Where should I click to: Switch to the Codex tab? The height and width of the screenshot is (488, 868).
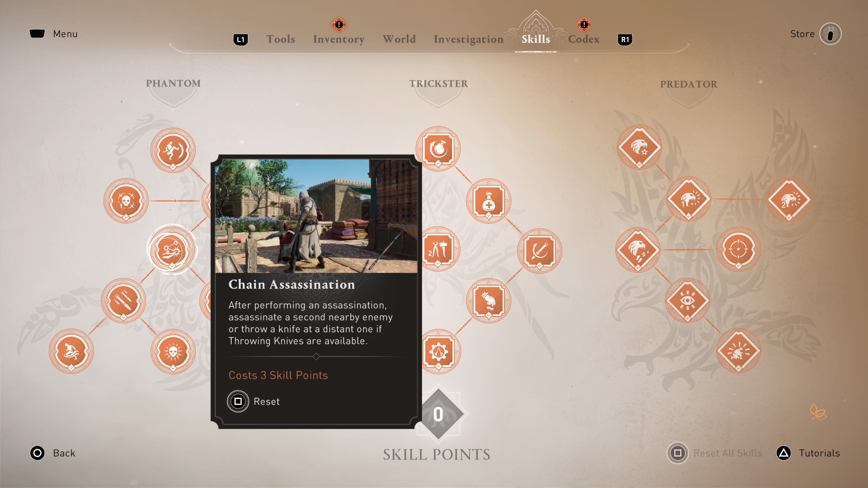585,39
